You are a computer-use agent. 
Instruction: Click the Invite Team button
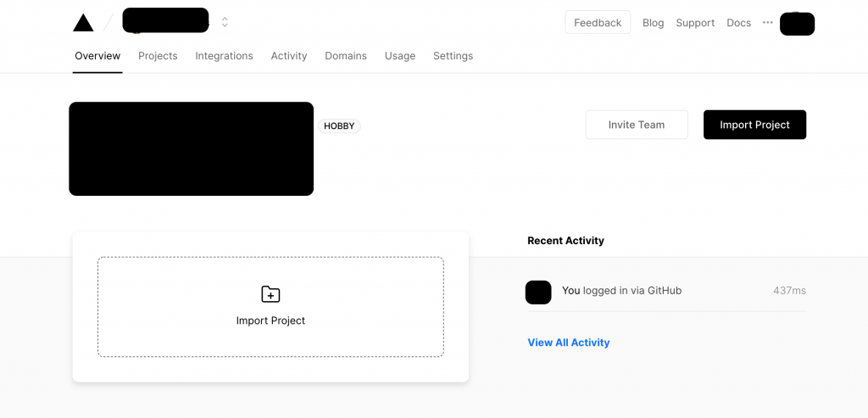pos(637,125)
